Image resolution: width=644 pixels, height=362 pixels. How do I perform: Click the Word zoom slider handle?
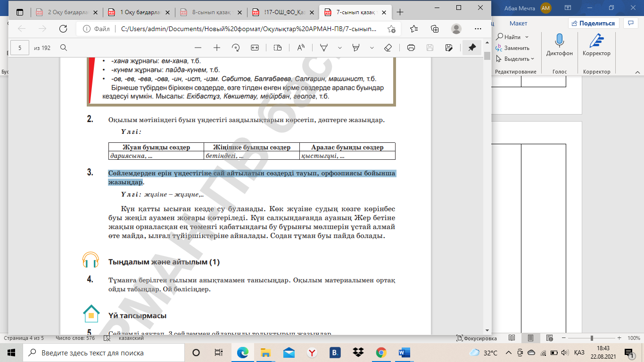(592, 338)
